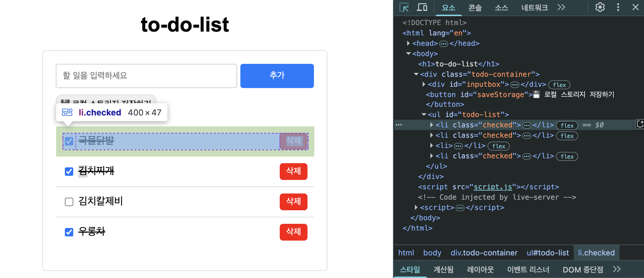Viewport: 644px width, 278px height.
Task: Expand the second li.checked triangle
Action: 432,135
